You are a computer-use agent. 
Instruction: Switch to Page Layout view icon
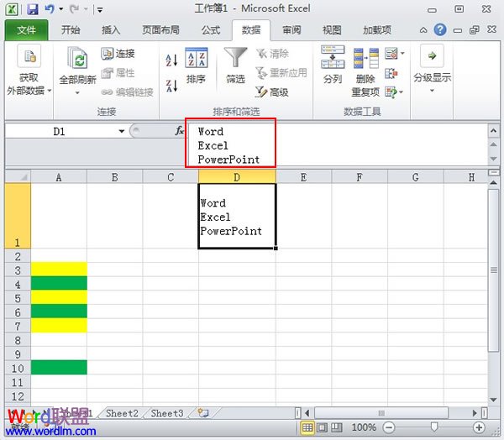pyautogui.click(x=322, y=427)
